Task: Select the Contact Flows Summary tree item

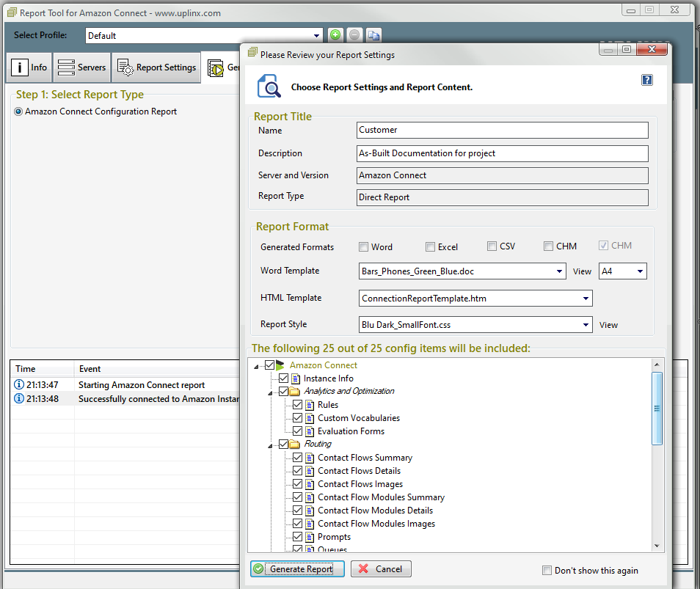Action: tap(365, 458)
